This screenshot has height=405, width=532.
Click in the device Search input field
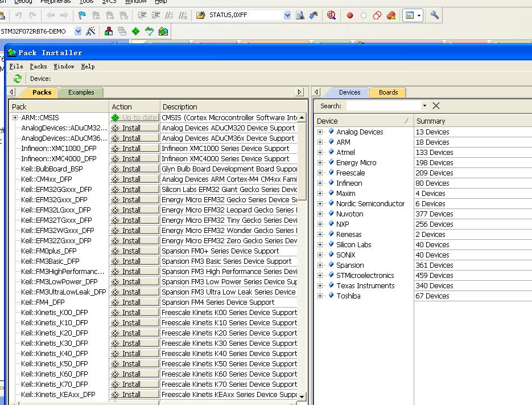[x=383, y=106]
